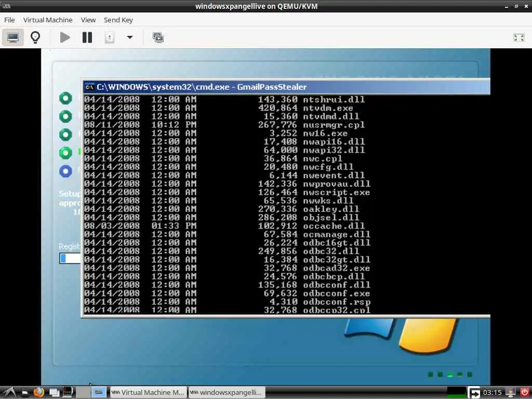Click the first green completed setup step
The width and height of the screenshot is (532, 399).
coord(65,98)
